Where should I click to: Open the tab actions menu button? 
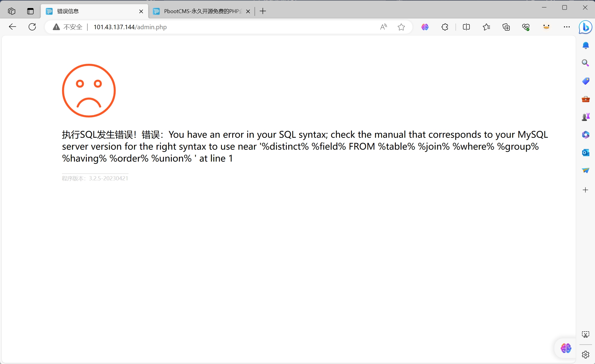tap(30, 11)
